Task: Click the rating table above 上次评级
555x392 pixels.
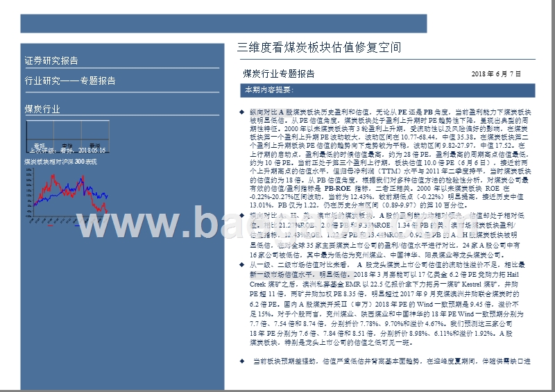Action: [x=67, y=137]
